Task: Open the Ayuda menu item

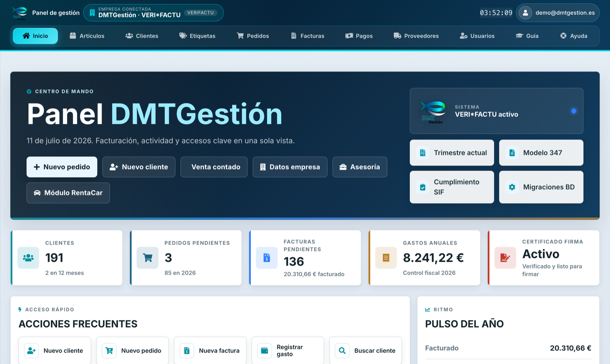Action: [x=574, y=36]
